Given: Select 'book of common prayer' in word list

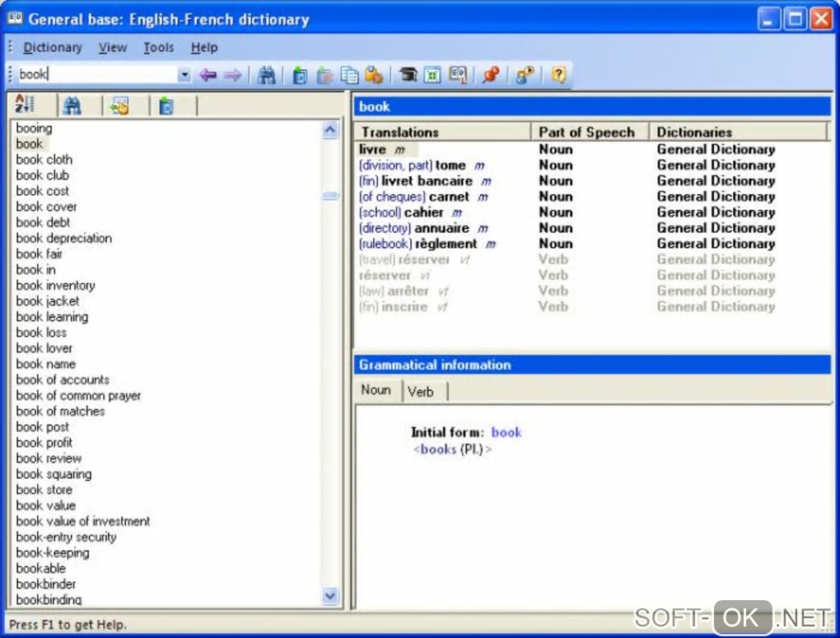Looking at the screenshot, I should [x=78, y=395].
